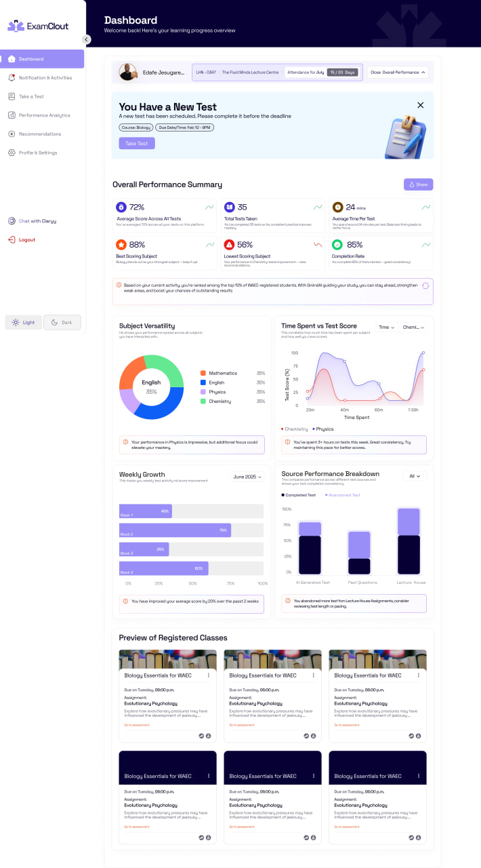
Task: Click the user profile avatar
Action: click(x=127, y=72)
